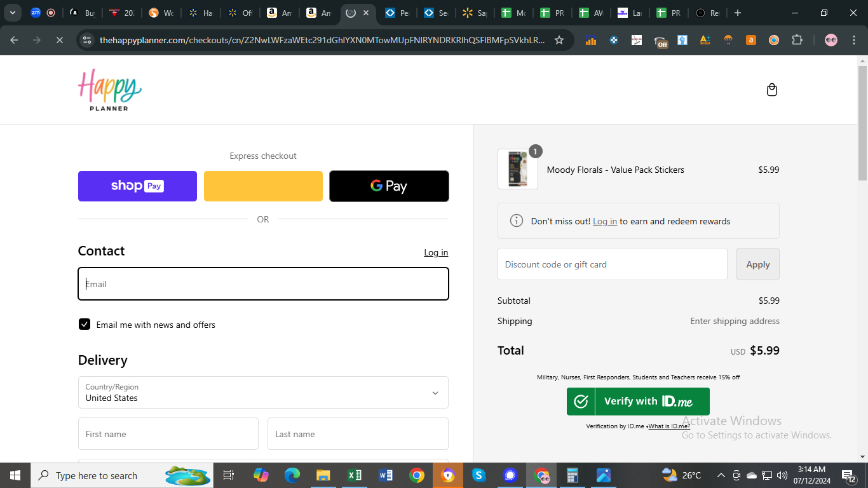Switch to the Walmart 'Ha' tab
Image resolution: width=868 pixels, height=488 pixels.
pos(201,13)
